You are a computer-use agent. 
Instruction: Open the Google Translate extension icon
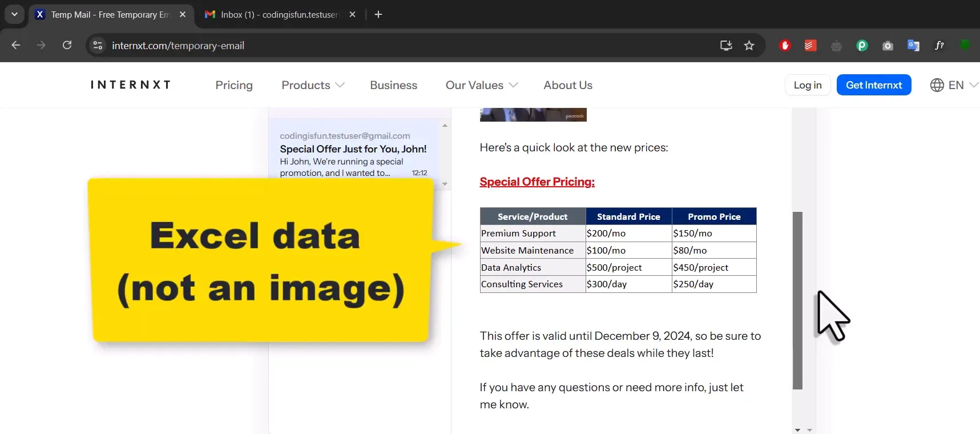913,46
